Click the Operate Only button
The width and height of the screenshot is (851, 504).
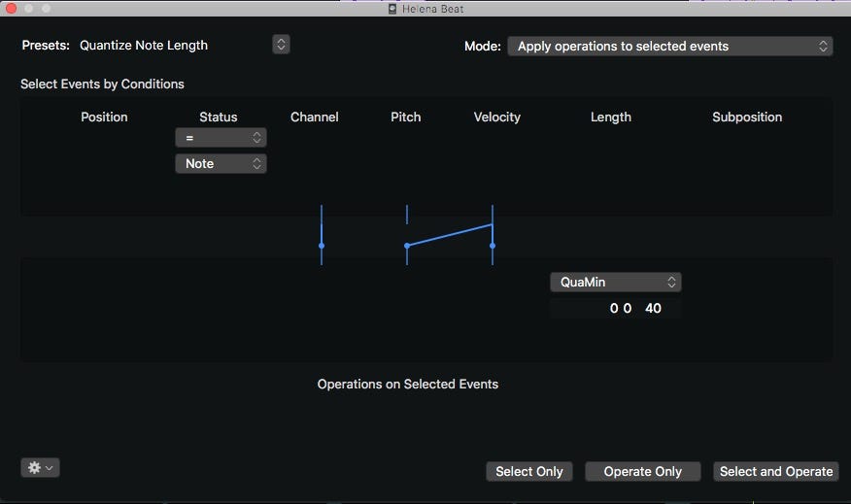pyautogui.click(x=642, y=471)
